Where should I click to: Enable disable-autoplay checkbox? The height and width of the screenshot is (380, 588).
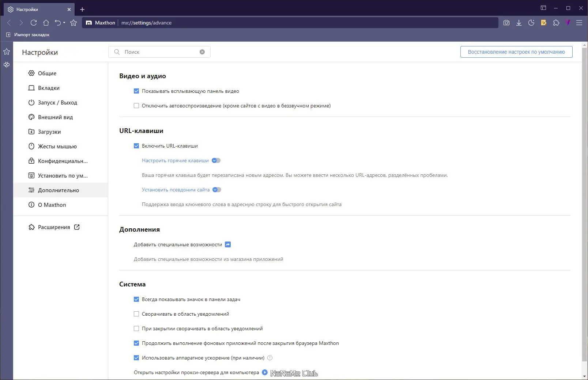[x=136, y=106]
